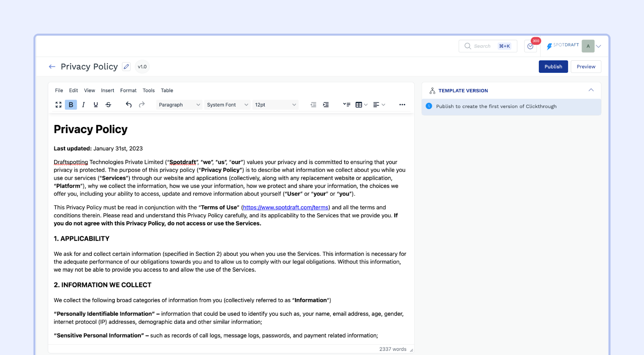This screenshot has height=355, width=644.
Task: Open alignment dropdown arrow
Action: (384, 105)
